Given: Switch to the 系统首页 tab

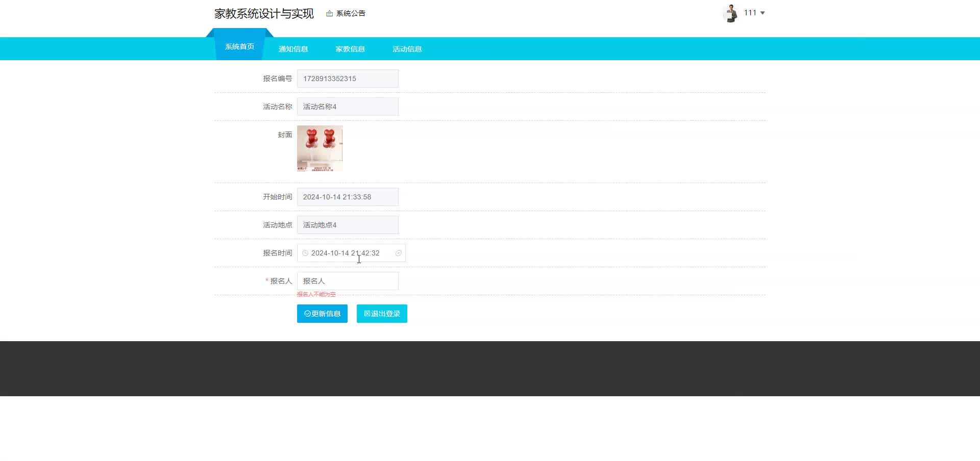Looking at the screenshot, I should pyautogui.click(x=240, y=46).
